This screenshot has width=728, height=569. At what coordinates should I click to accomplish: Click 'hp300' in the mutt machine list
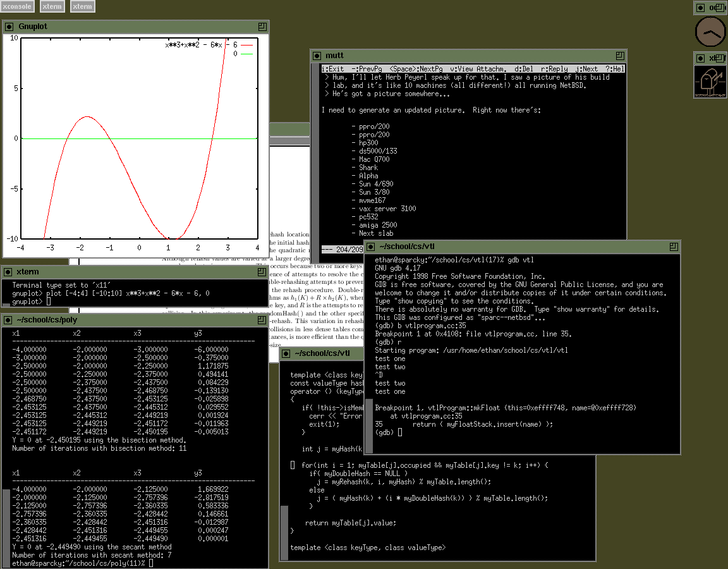click(368, 143)
